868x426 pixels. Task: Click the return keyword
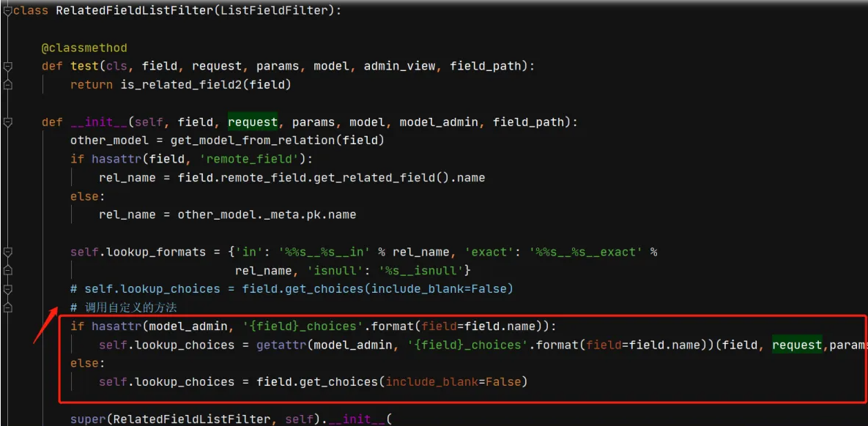92,85
